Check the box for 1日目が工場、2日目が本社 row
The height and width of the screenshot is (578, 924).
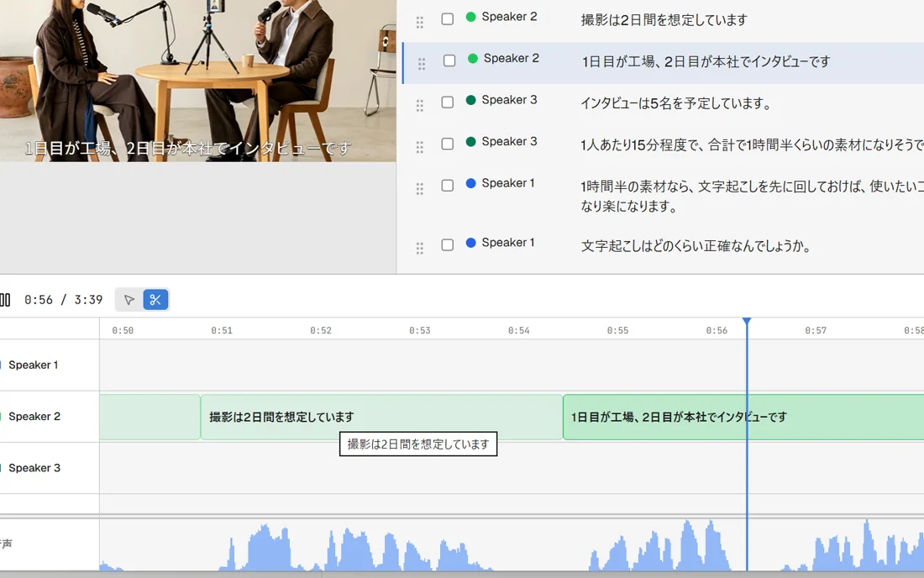(x=449, y=60)
